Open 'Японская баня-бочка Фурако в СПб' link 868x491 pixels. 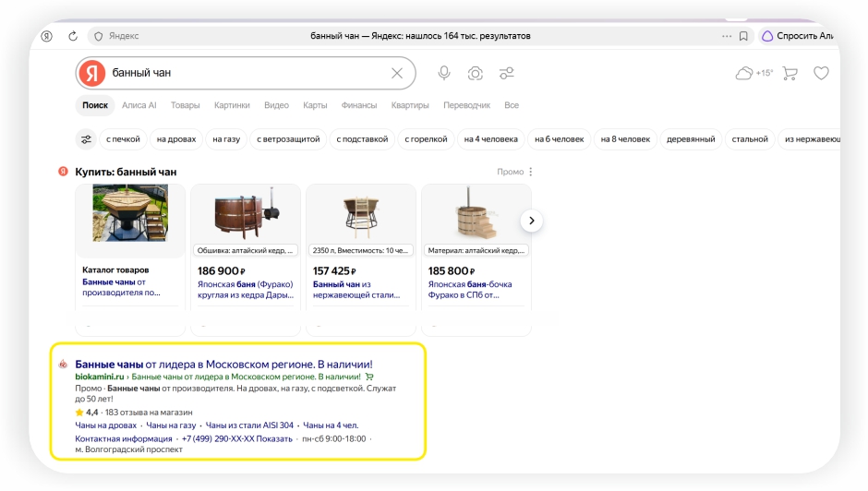469,290
